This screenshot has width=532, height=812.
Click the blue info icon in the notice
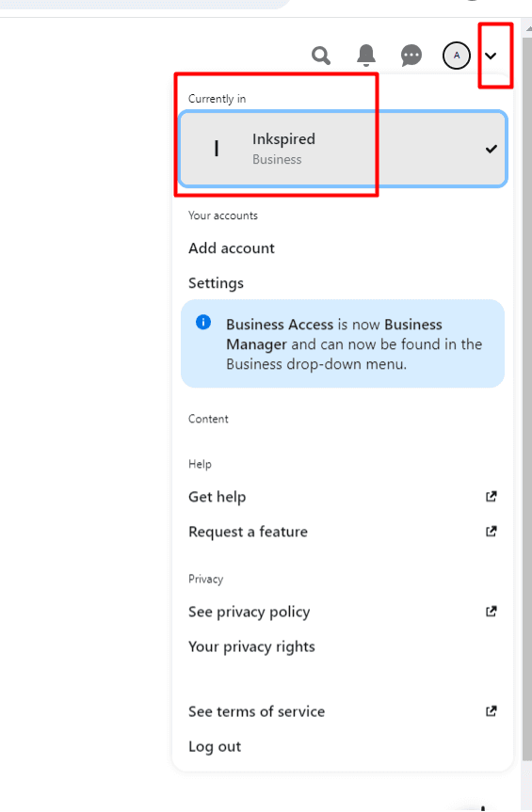point(203,322)
